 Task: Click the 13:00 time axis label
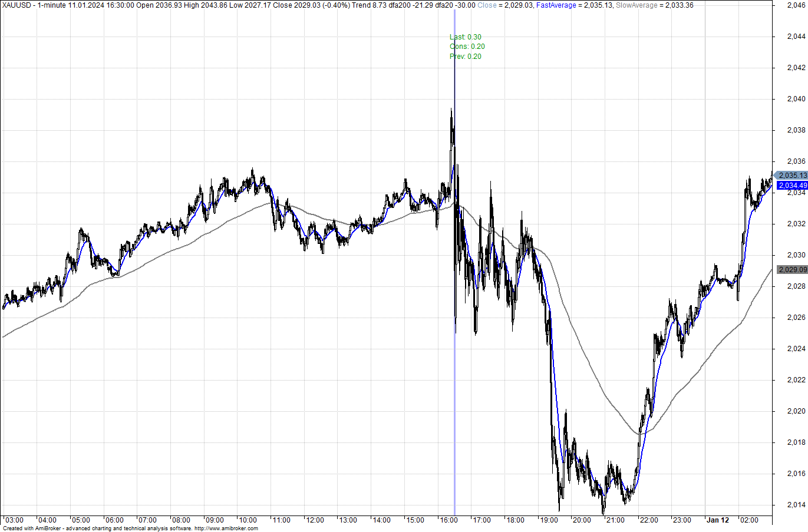pyautogui.click(x=348, y=520)
